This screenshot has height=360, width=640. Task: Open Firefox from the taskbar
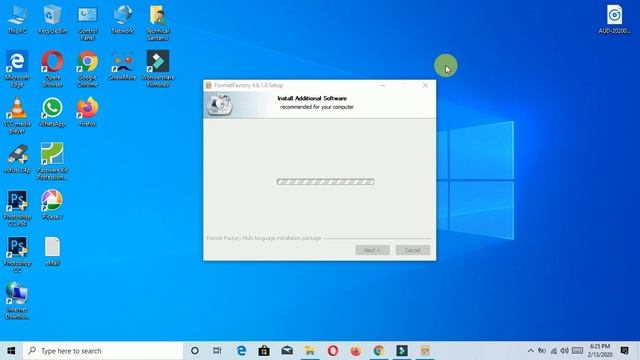click(356, 351)
